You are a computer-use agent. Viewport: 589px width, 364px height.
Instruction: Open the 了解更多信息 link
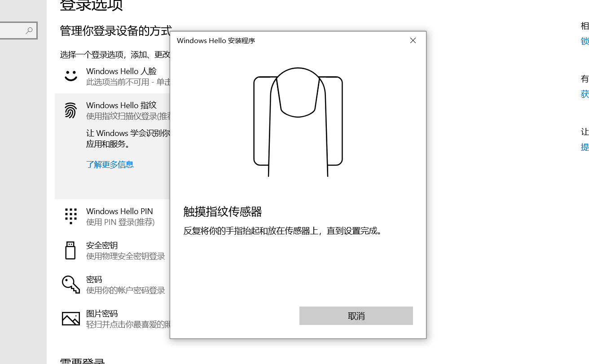click(110, 164)
